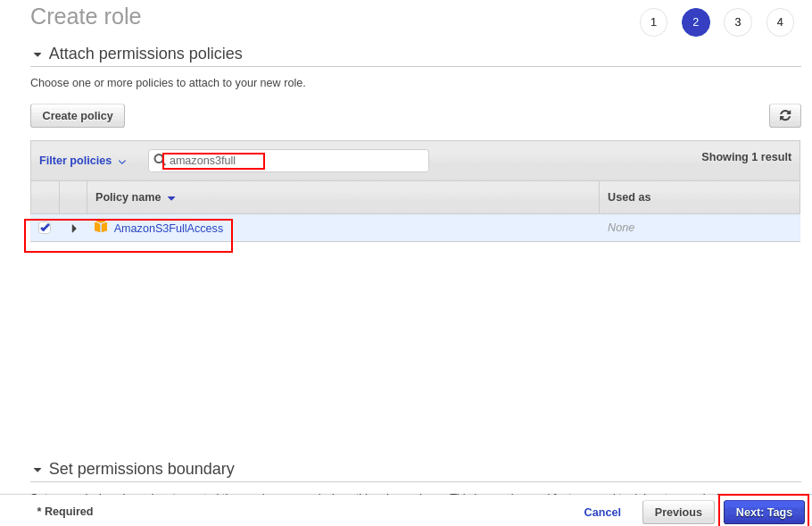Go back with the Previous button
The height and width of the screenshot is (526, 812).
pyautogui.click(x=678, y=512)
